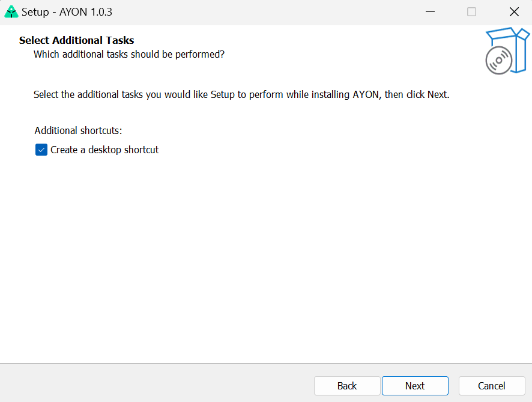Click the 'Setup - AYON 1.0.3' title text

click(67, 12)
